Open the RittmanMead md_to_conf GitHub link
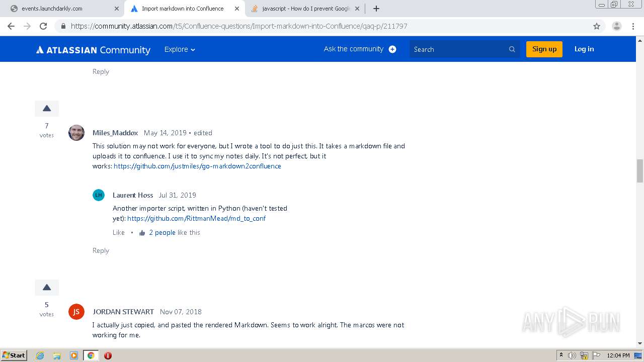644x362 pixels. click(x=196, y=218)
